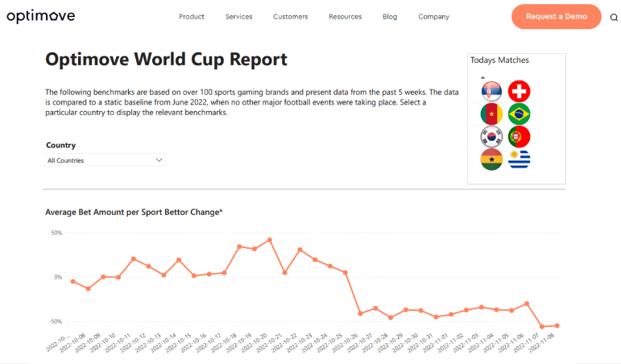This screenshot has height=364, width=621.
Task: Open the Company menu
Action: pyautogui.click(x=433, y=17)
